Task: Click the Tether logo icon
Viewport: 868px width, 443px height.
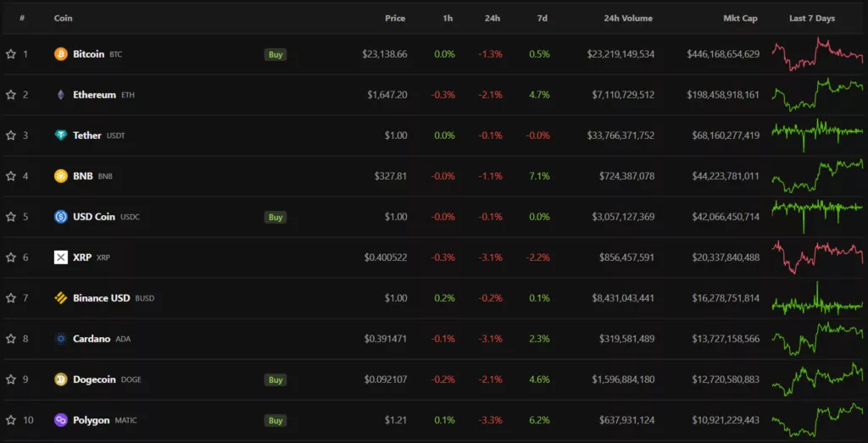Action: coord(61,136)
